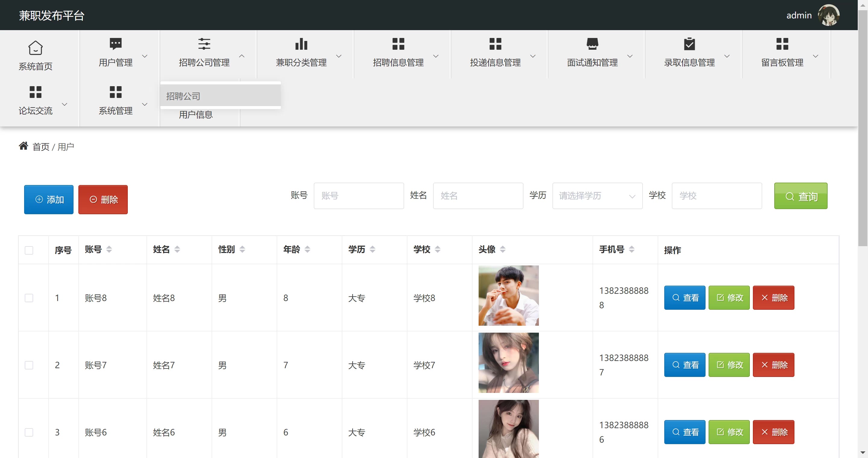Sort by 账号 column arrows
This screenshot has height=458, width=868.
[x=109, y=249]
